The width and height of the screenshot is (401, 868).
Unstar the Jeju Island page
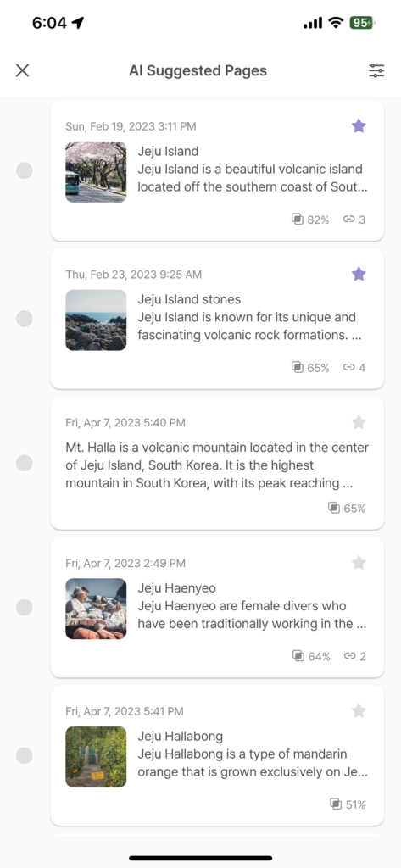(x=359, y=125)
